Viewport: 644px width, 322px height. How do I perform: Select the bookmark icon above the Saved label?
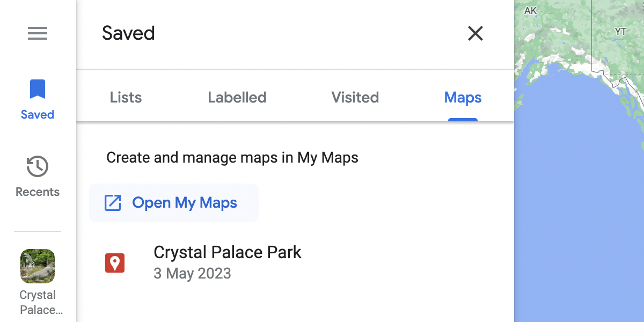pos(37,89)
